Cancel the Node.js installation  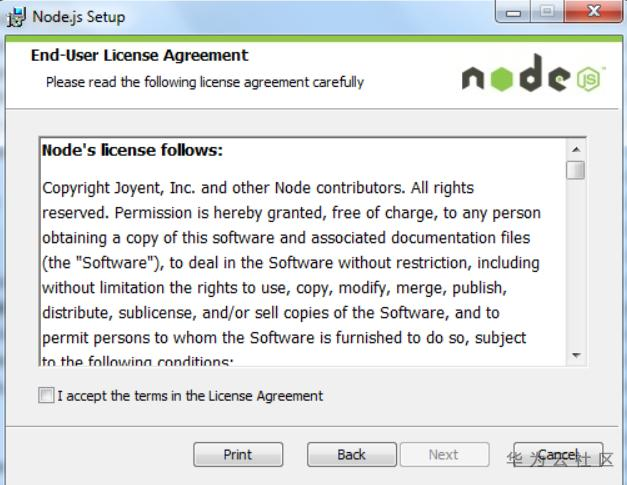pyautogui.click(x=558, y=455)
